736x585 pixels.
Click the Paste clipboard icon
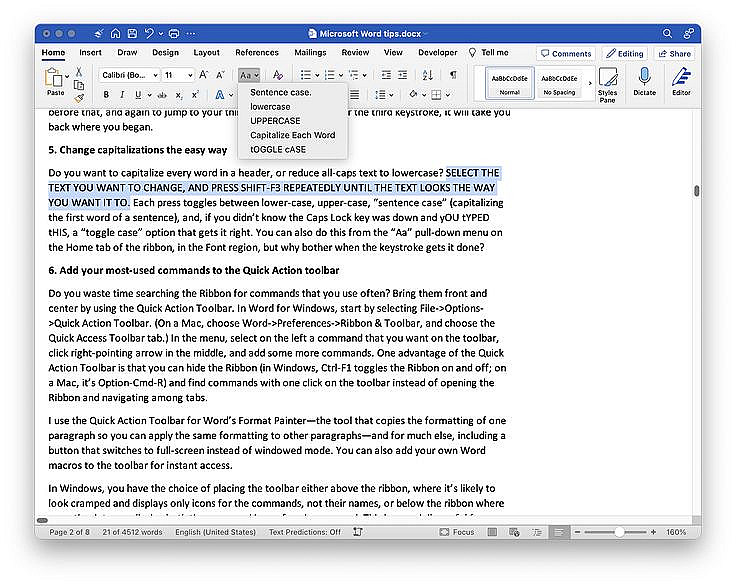coord(54,77)
